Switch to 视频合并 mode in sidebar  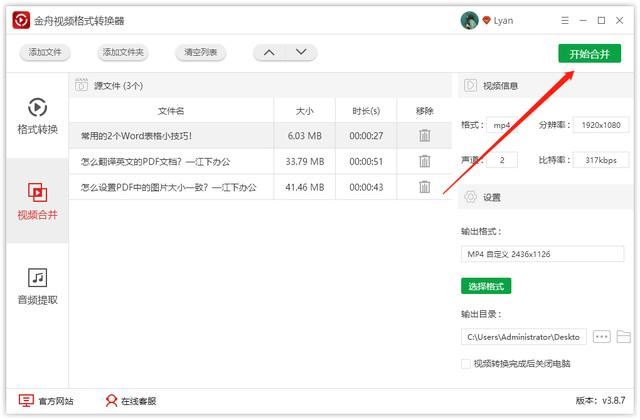coord(37,201)
